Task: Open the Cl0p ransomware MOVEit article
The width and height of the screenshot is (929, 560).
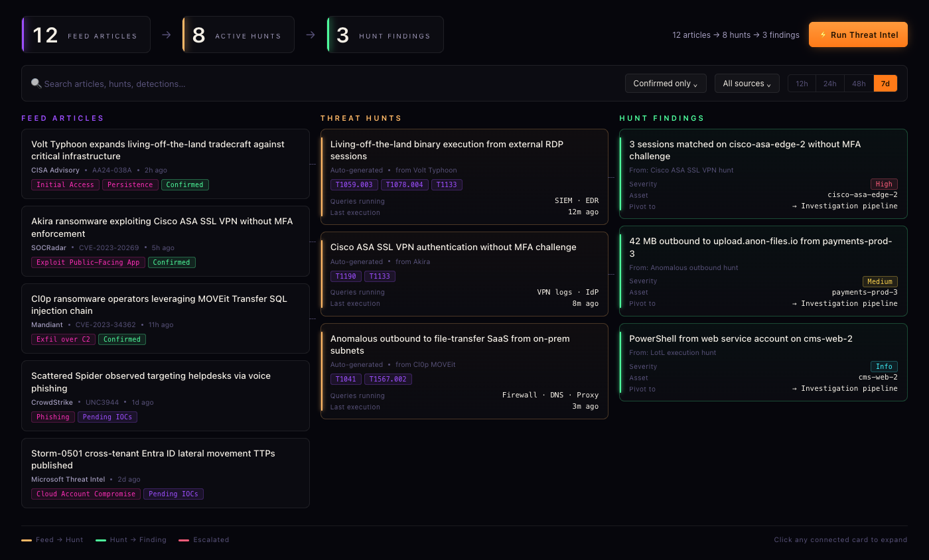Action: pos(165,318)
